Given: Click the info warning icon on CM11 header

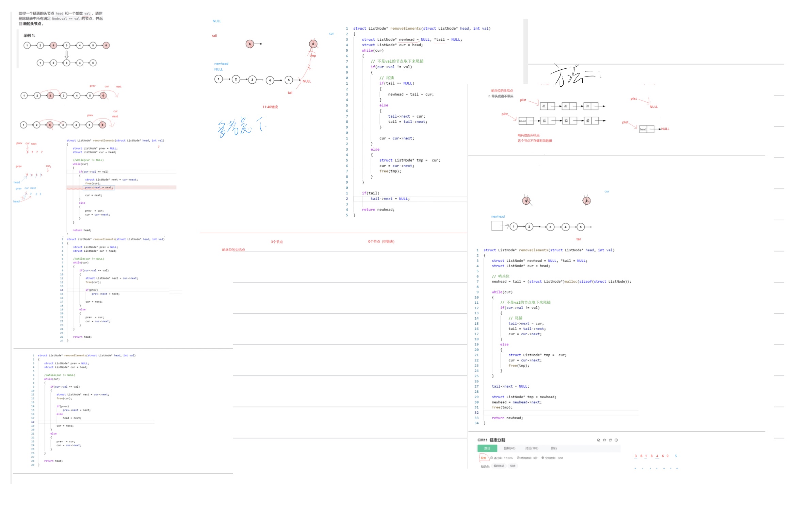Looking at the screenshot, I should [616, 440].
